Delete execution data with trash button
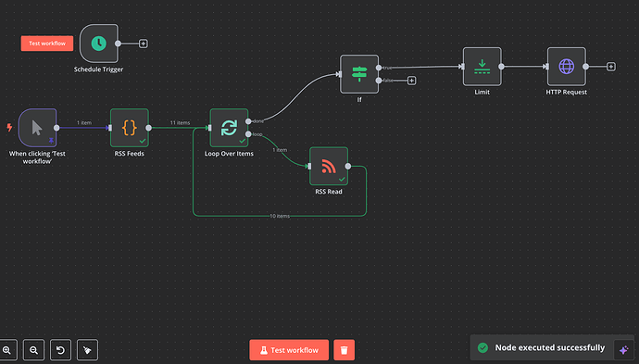The image size is (639, 364). (344, 350)
